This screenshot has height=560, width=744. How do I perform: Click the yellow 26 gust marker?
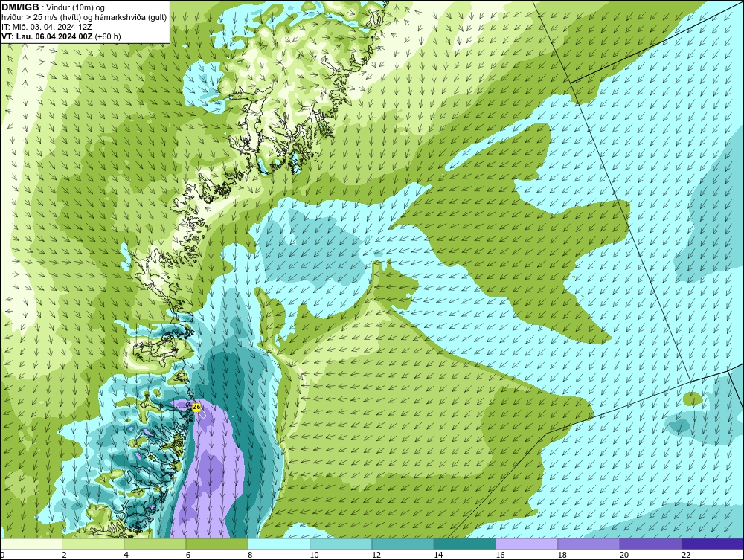pos(196,407)
